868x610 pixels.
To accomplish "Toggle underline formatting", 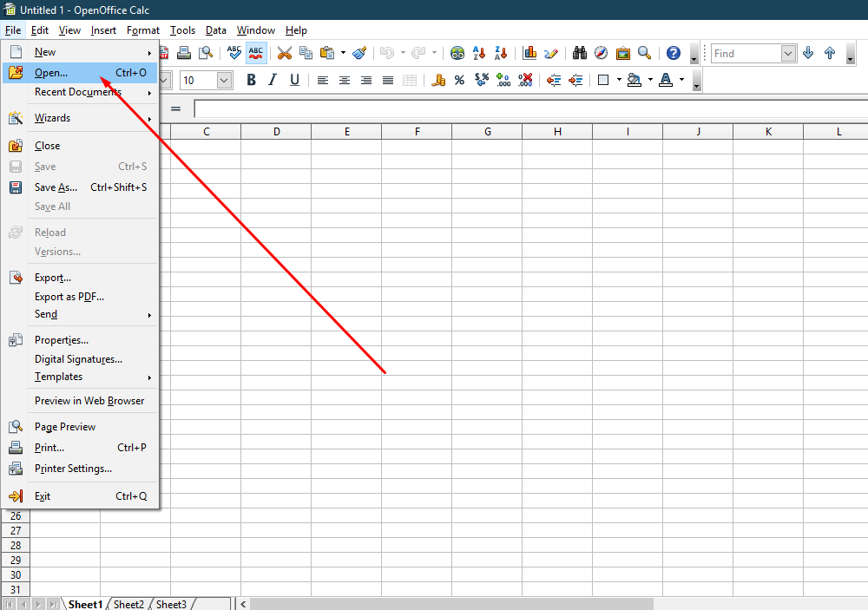I will click(294, 79).
